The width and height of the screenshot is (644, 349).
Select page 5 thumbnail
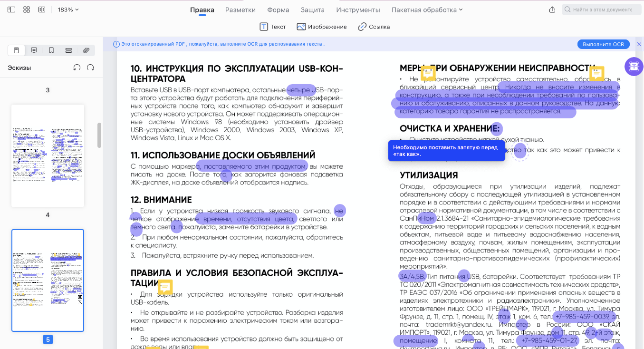point(48,281)
